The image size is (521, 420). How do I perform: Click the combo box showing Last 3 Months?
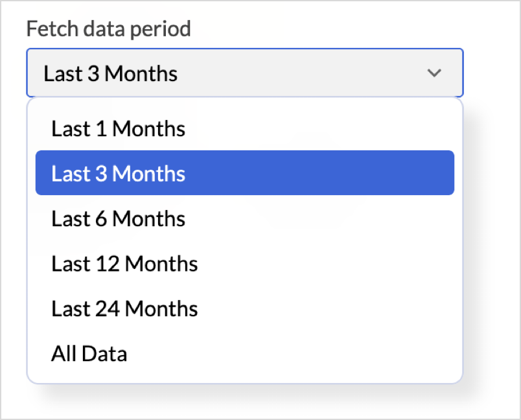coord(244,73)
